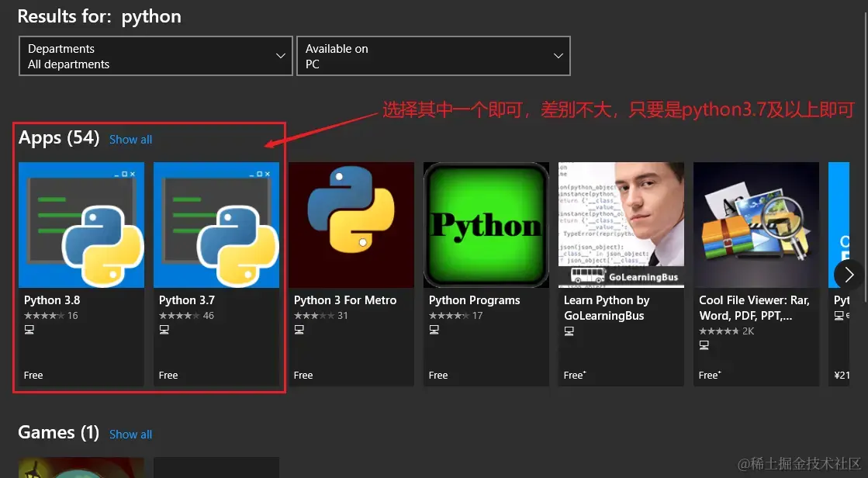Open Python 3 For Metro
This screenshot has width=868, height=478.
351,225
